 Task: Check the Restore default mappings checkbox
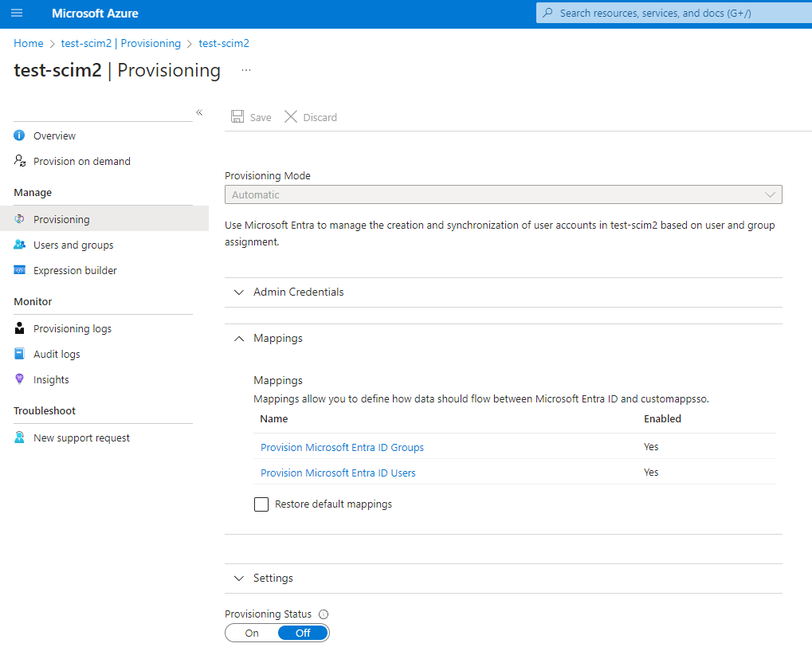(x=261, y=504)
